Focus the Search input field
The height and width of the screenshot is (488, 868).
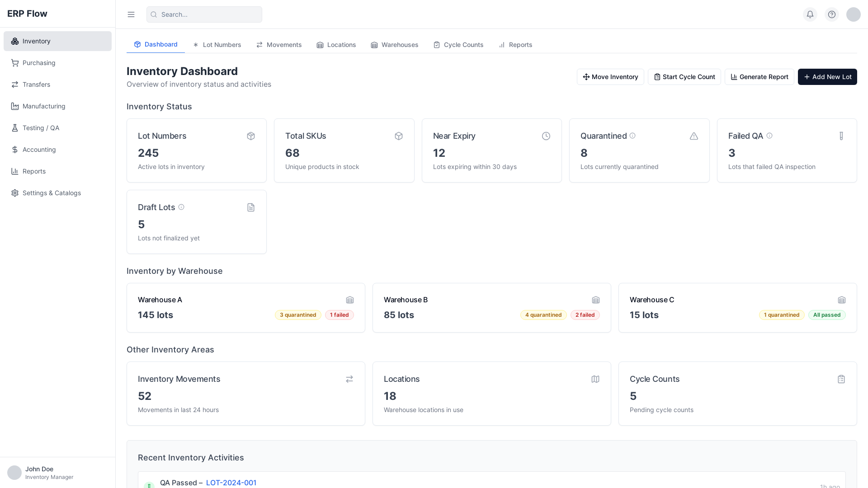(x=204, y=14)
